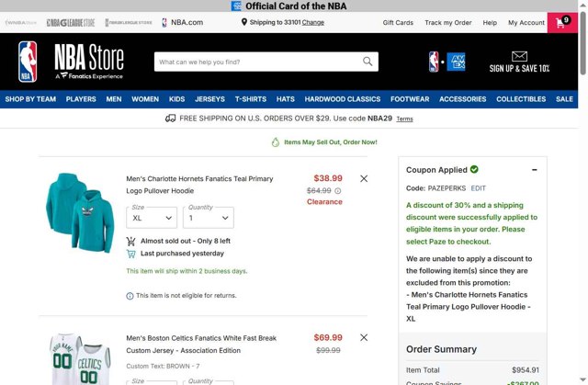This screenshot has height=385, width=588.
Task: Open the FOOTWEAR menu
Action: click(x=410, y=99)
